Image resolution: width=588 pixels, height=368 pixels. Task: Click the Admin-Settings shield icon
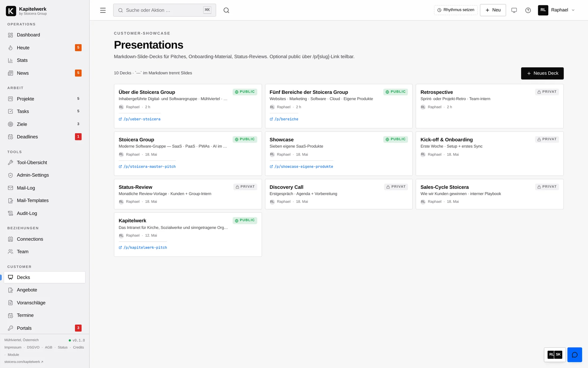(11, 175)
